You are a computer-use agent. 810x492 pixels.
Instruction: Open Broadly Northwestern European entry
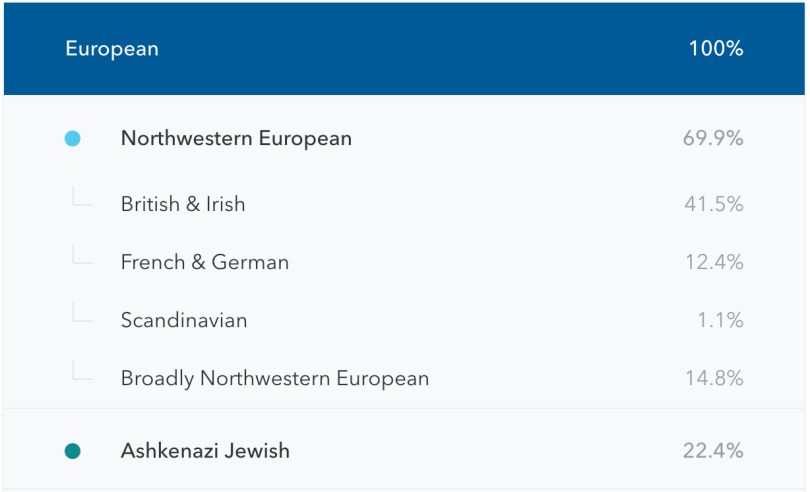coord(275,379)
